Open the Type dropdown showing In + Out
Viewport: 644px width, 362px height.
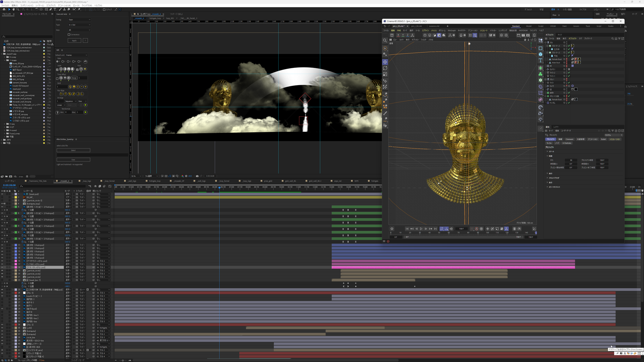tap(79, 25)
